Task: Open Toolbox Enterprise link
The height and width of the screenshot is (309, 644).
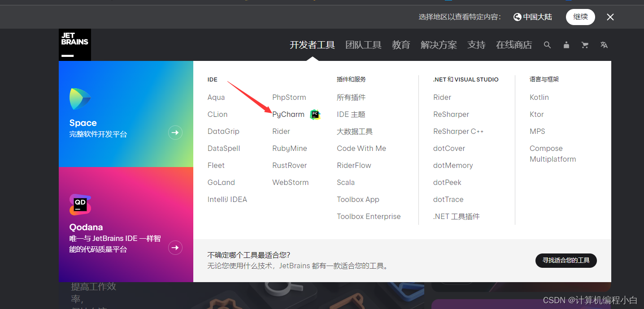Action: (369, 216)
